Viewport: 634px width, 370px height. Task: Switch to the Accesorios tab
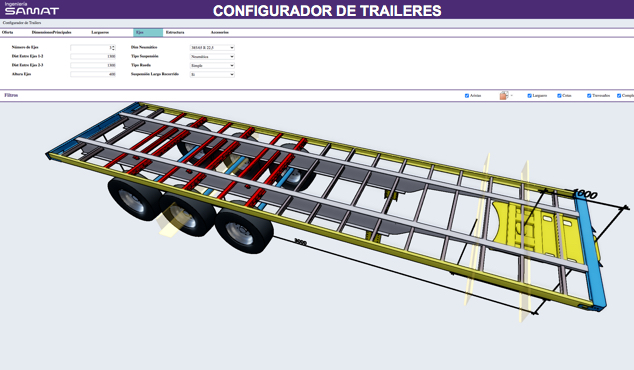[x=220, y=32]
